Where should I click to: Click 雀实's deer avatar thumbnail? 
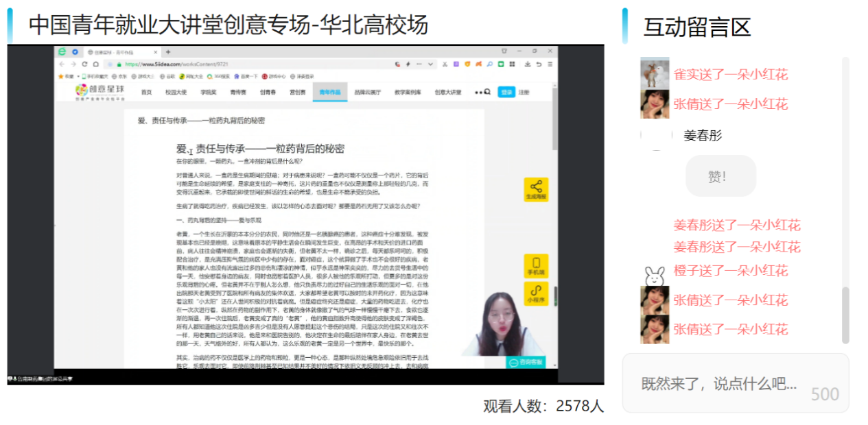655,73
